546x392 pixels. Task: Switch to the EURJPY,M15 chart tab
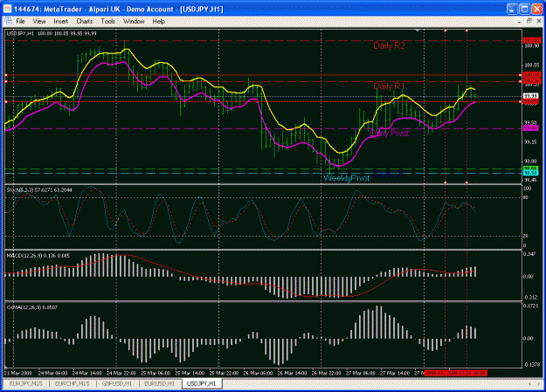pos(26,383)
